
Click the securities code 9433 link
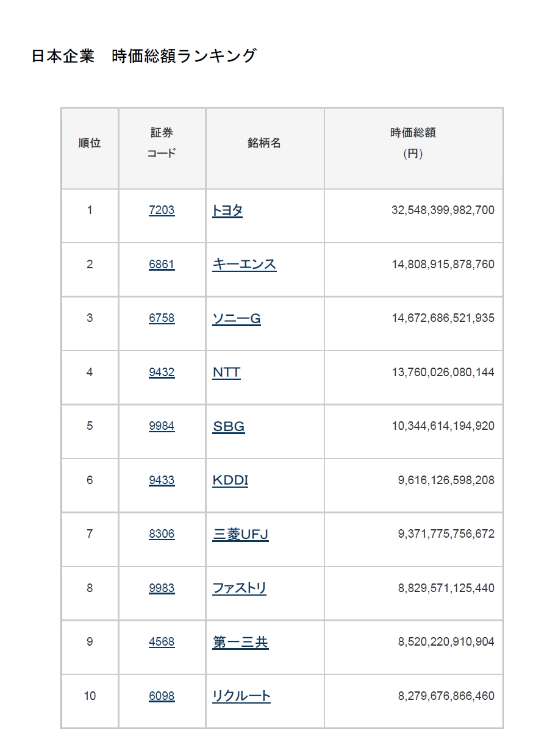[x=162, y=480]
